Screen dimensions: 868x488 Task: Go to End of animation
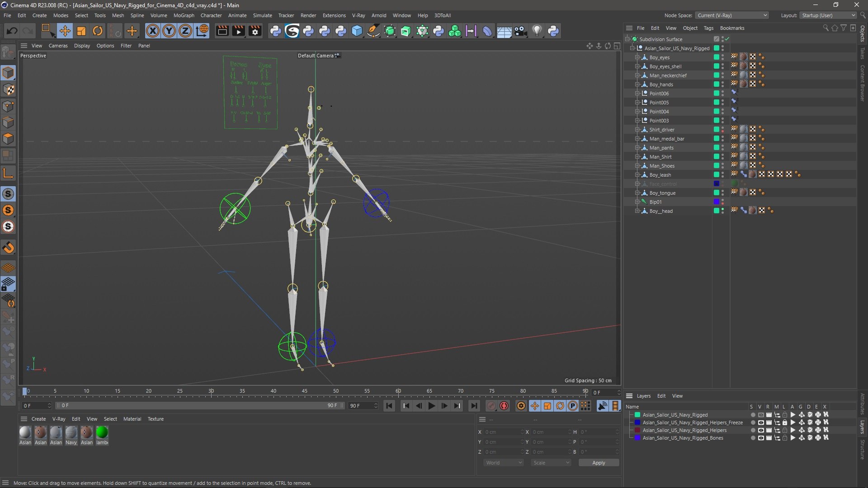coord(474,406)
